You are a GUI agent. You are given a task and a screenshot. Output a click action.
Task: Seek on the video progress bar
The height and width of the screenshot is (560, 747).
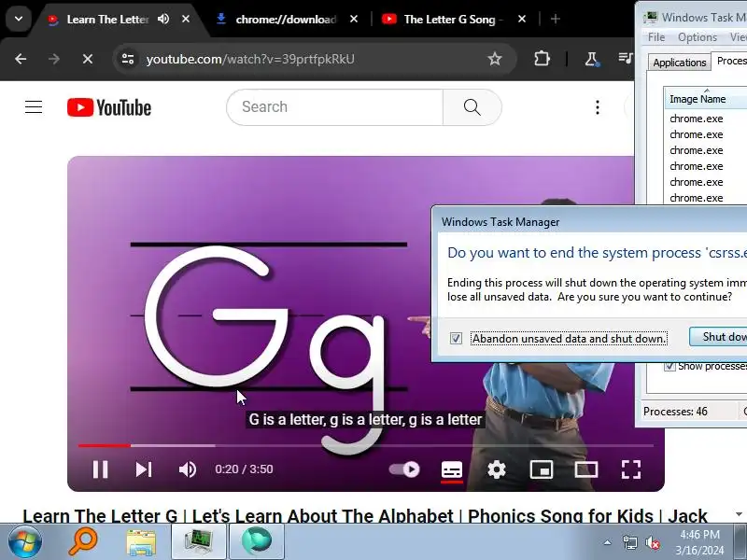click(366, 446)
